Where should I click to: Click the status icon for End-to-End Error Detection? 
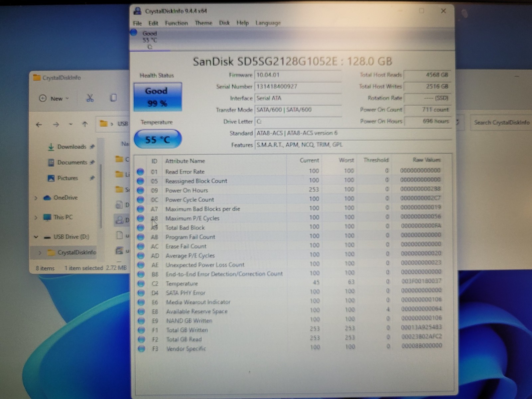(x=141, y=274)
